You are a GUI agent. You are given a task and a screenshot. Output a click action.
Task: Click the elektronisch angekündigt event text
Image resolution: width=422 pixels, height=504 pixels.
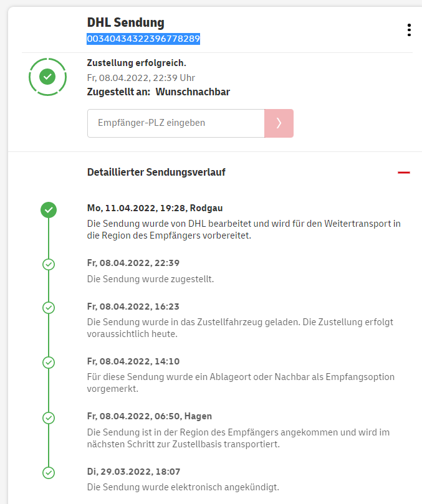coord(183,487)
